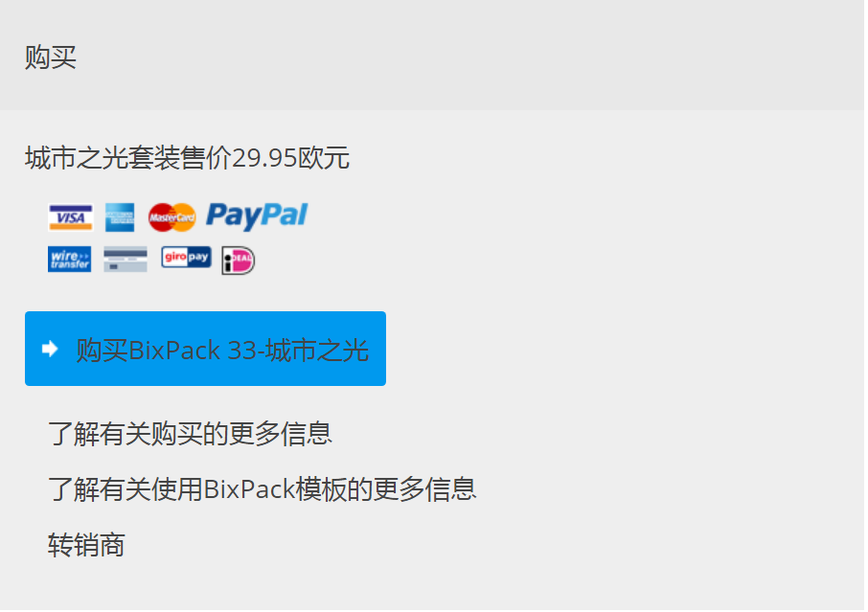Select the American Express payment icon
Viewport: 868px width, 612px height.
click(x=120, y=217)
